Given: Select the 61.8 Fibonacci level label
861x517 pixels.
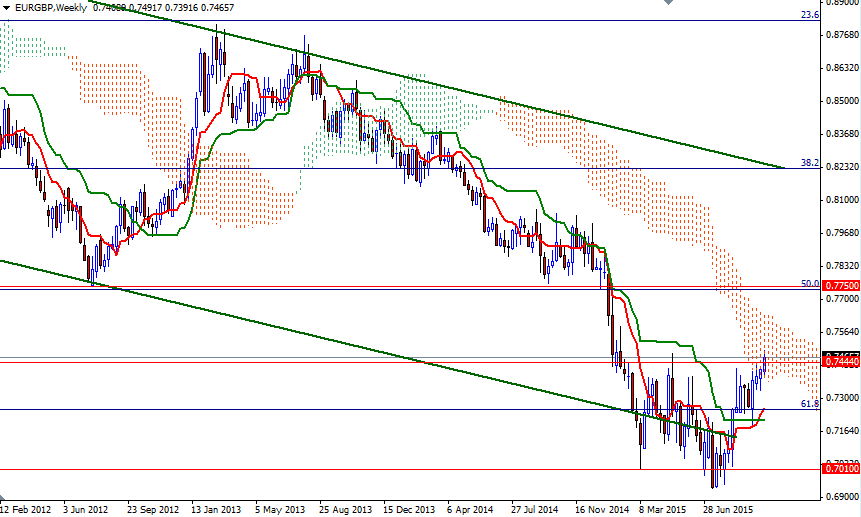Looking at the screenshot, I should [x=810, y=403].
